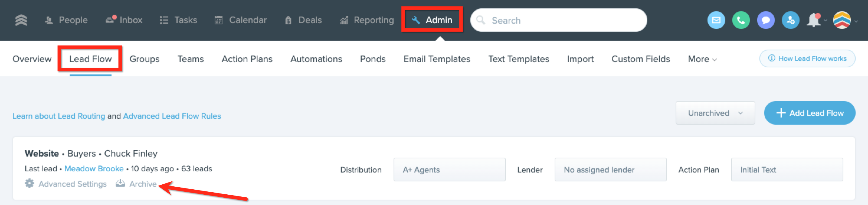Viewport: 868px width, 205px height.
Task: Open How Lead Flow works help
Action: (x=807, y=59)
